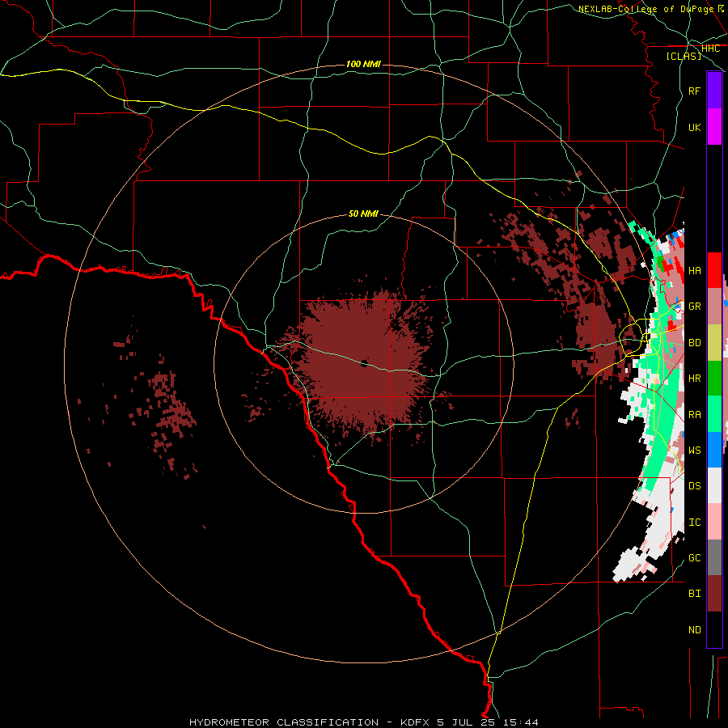Click the dark green HR legend swatch

[x=714, y=378]
